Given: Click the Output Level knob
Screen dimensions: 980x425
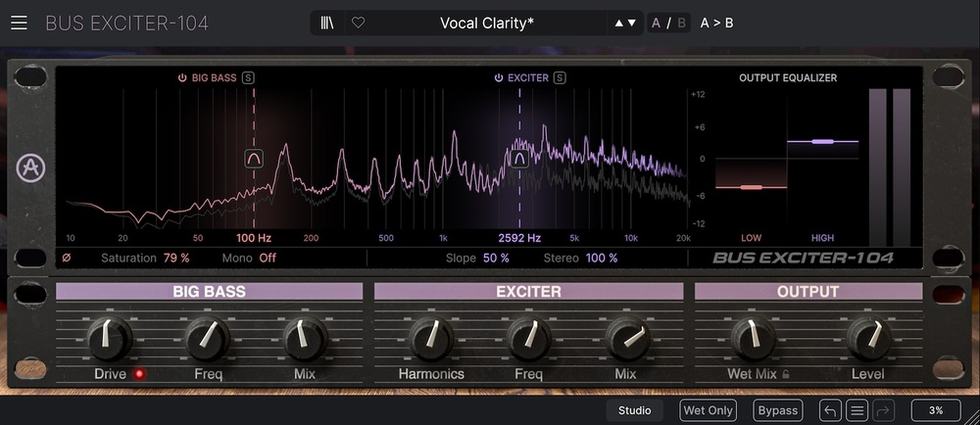Looking at the screenshot, I should coord(868,339).
